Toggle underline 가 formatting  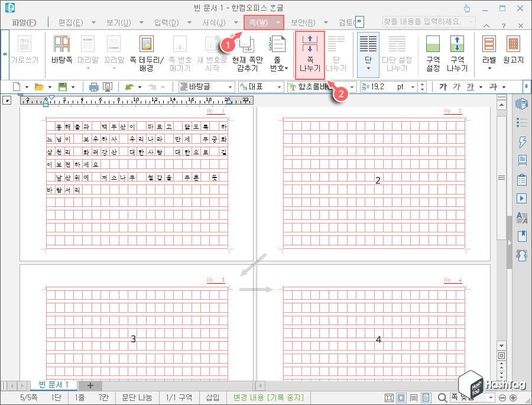(x=471, y=87)
